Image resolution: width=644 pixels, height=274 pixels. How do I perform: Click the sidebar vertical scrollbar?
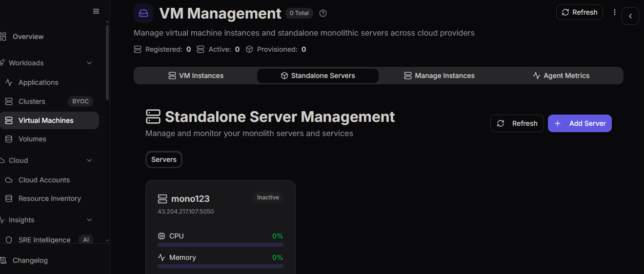[x=107, y=62]
